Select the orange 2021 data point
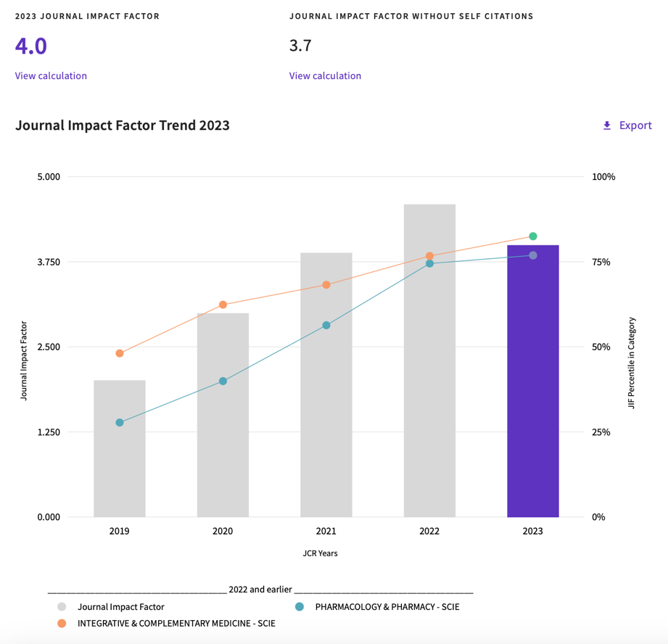The image size is (668, 644). [326, 285]
